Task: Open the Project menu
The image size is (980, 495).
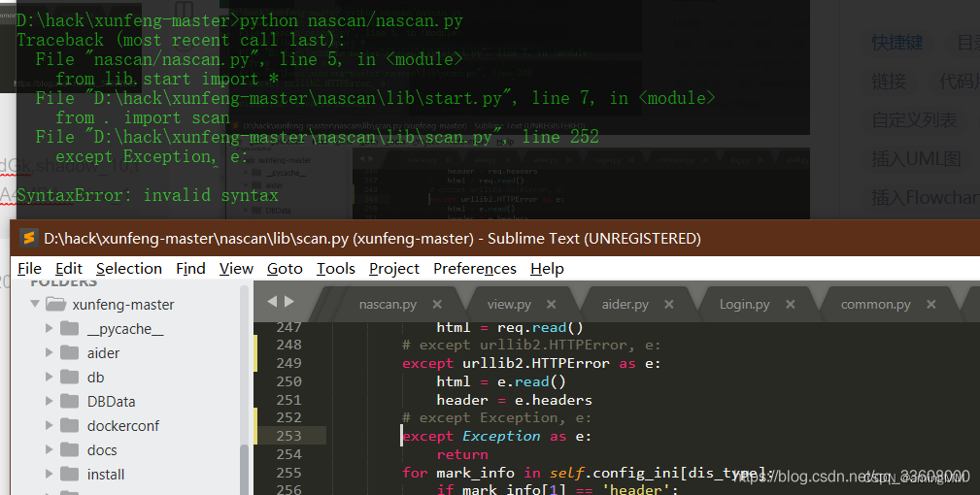Action: (x=393, y=269)
